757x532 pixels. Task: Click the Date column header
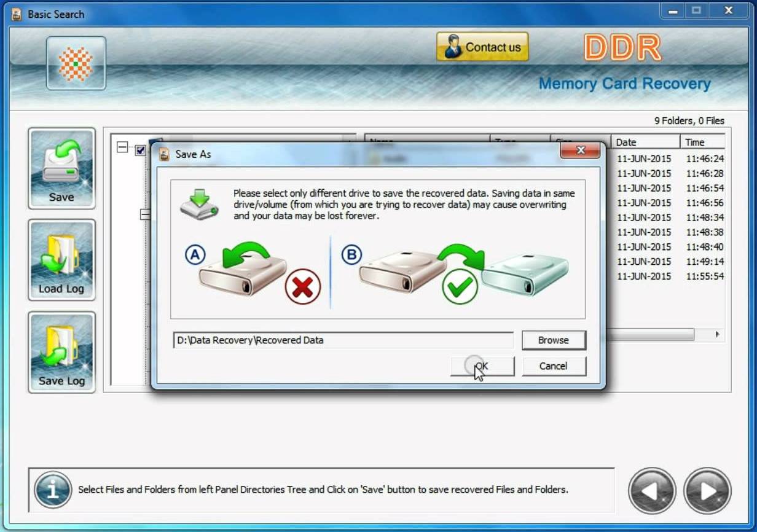[x=645, y=142]
